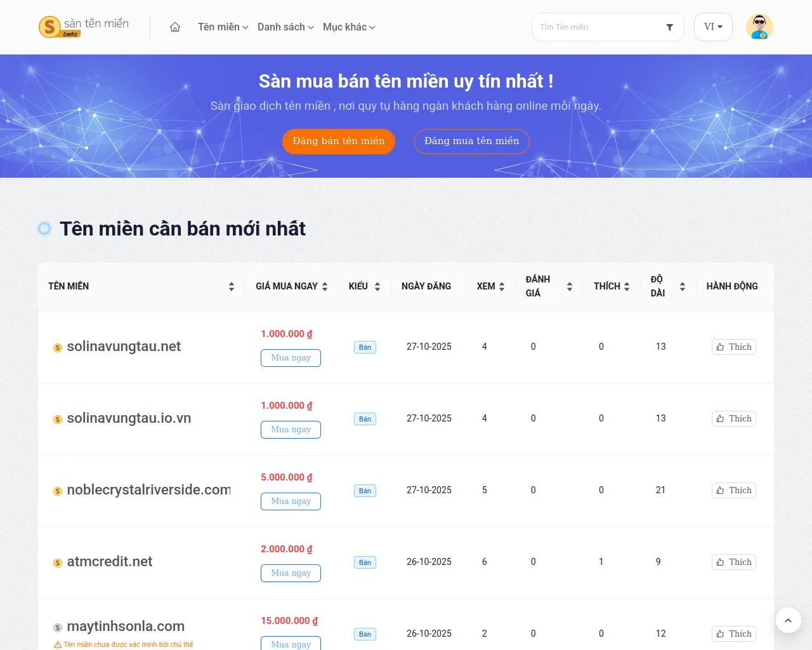Click the Hành động column header
This screenshot has height=650, width=812.
pos(732,286)
